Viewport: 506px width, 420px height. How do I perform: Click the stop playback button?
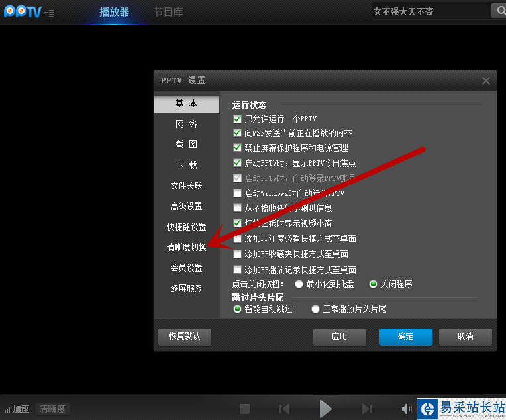tap(244, 409)
